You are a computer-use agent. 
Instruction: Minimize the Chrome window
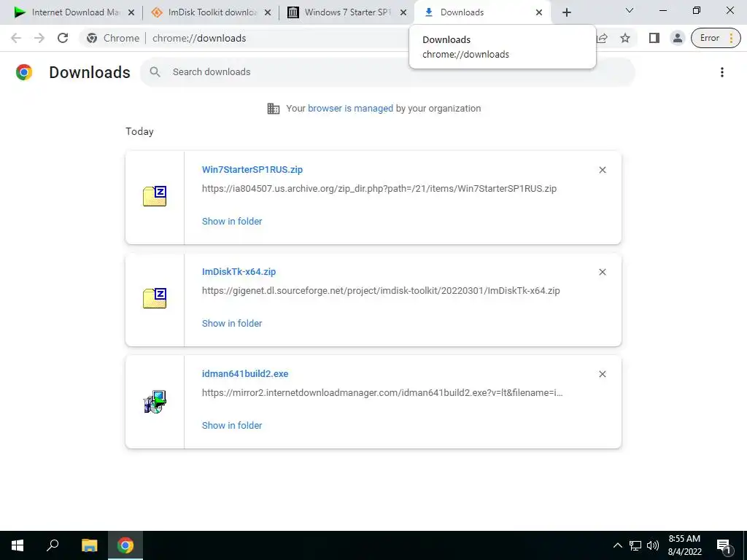coord(662,10)
